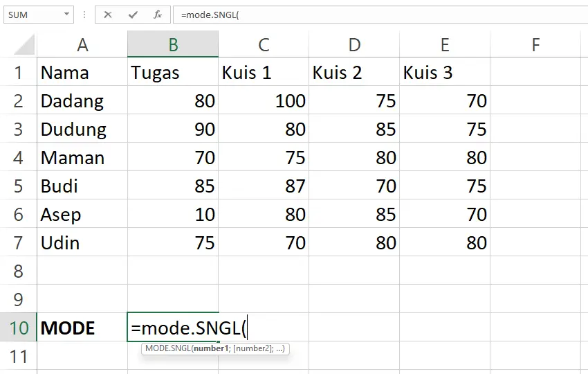
Task: Click the formula bar options dots
Action: tap(84, 15)
